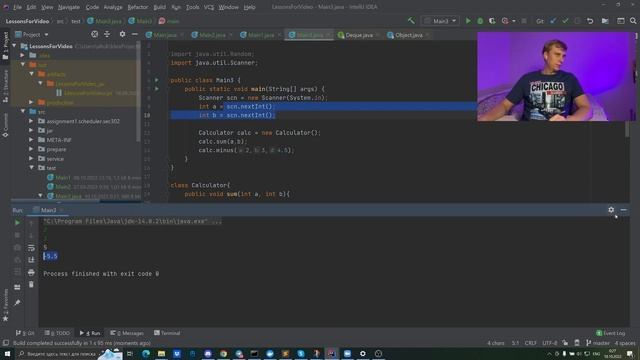Click Print icon in Run console

(x=31, y=272)
